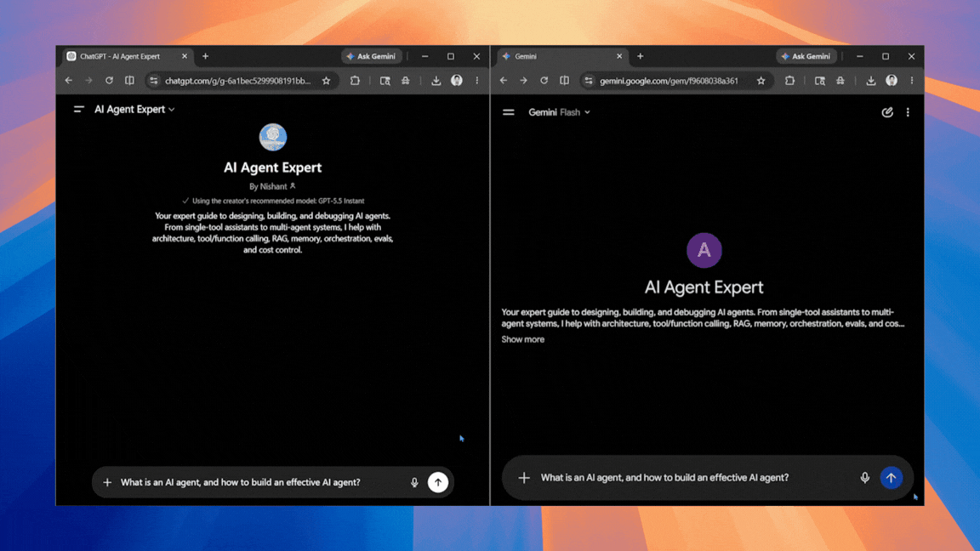Click Ask Gemini in the Gemini window
980x551 pixels.
(x=806, y=56)
